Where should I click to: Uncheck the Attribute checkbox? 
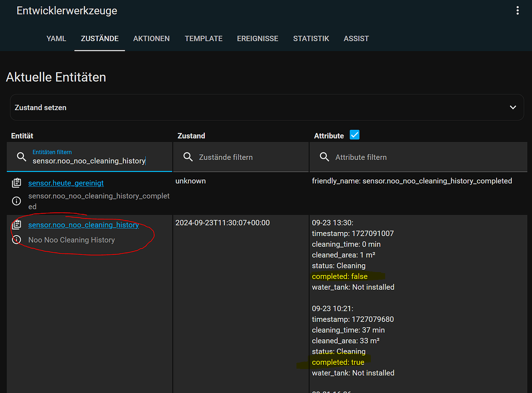coord(354,135)
